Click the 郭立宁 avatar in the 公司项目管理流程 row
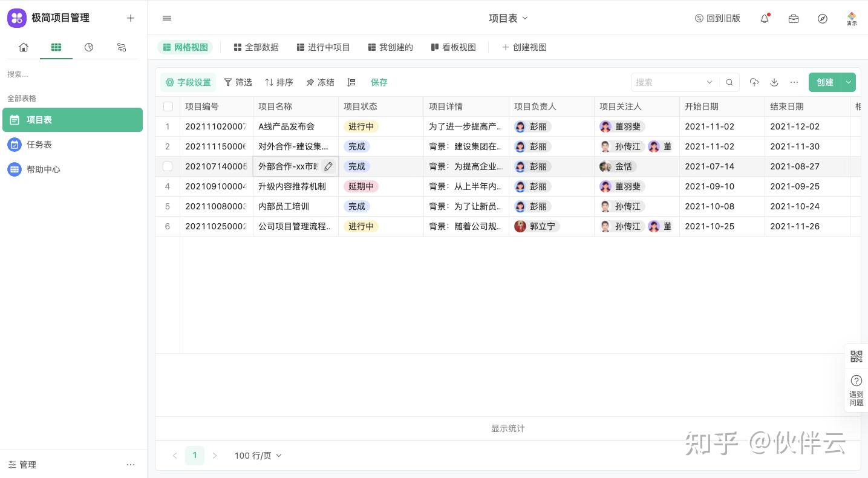Viewport: 868px width, 478px height. pos(520,226)
